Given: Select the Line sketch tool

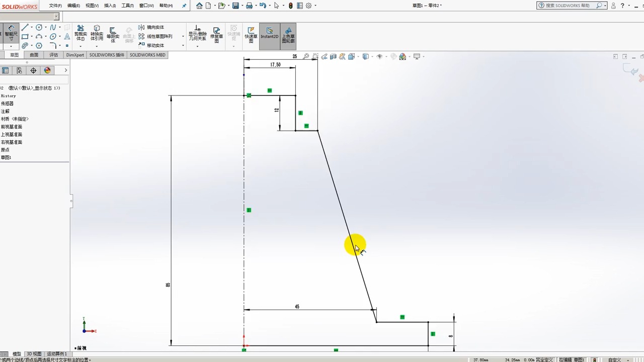Looking at the screenshot, I should 25,28.
